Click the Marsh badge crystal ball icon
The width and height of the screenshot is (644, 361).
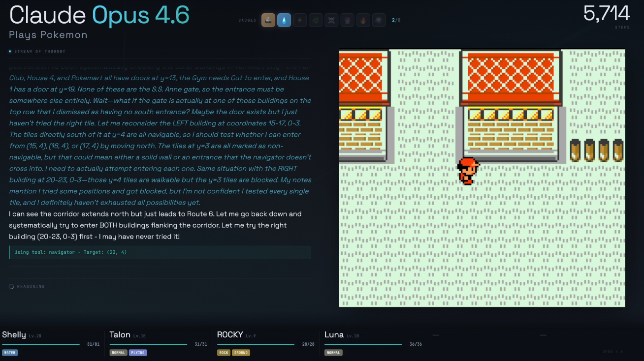(347, 20)
